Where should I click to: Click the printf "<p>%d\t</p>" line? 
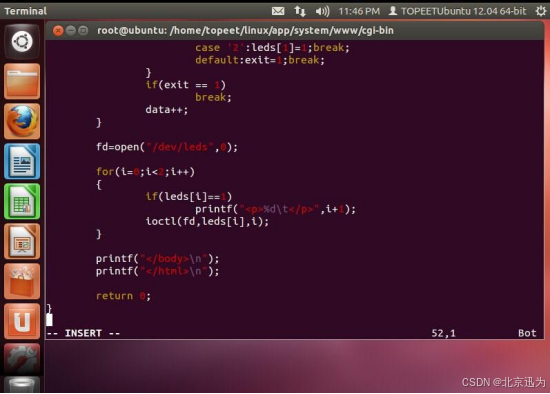tap(275, 209)
